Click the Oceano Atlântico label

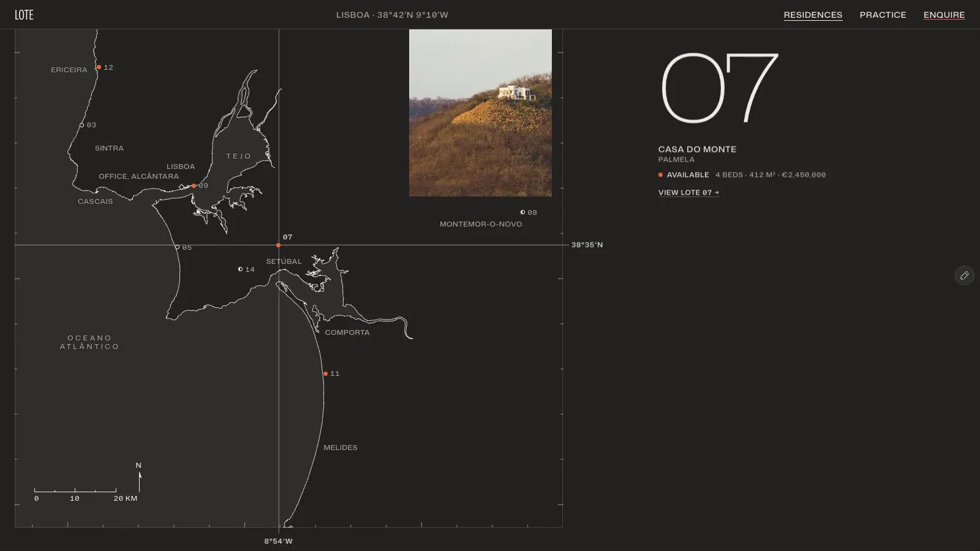(x=89, y=342)
